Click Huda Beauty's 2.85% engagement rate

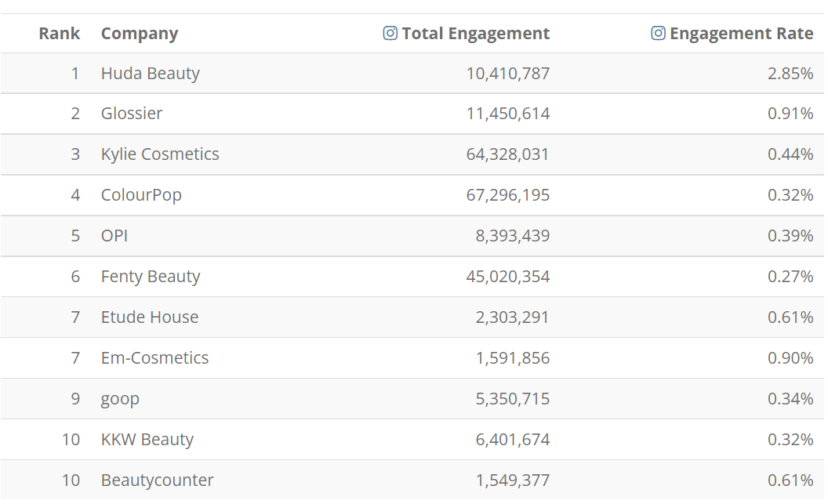790,74
